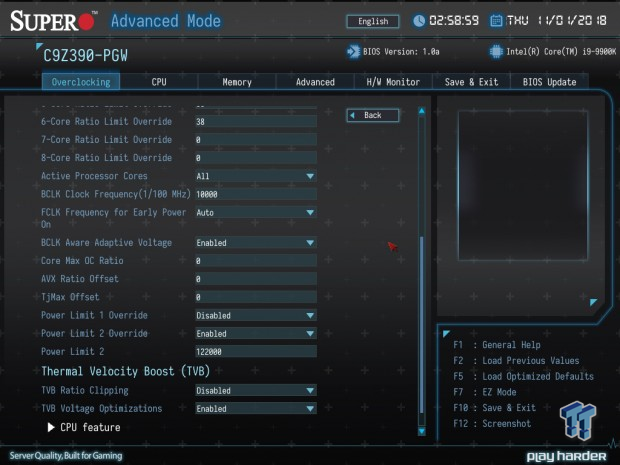Screen dimensions: 620x465
Task: Click the F10 Save & Exit entry
Action: click(494, 408)
